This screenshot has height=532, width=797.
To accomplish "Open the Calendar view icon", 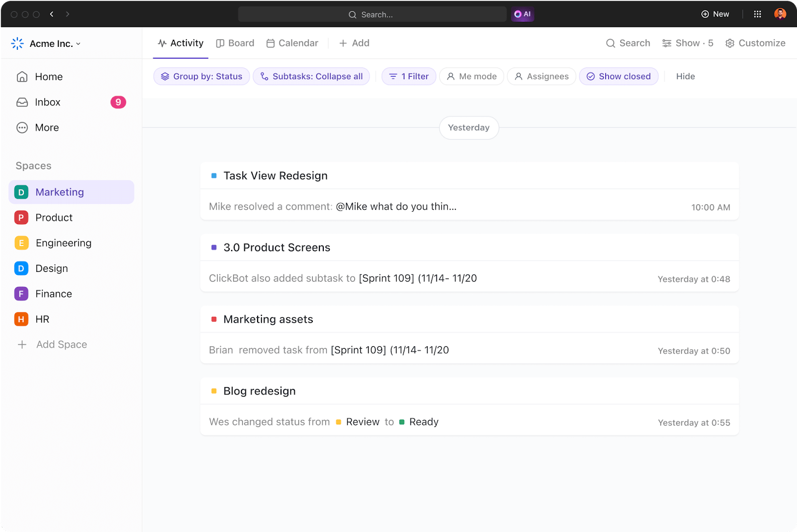I will pos(270,43).
